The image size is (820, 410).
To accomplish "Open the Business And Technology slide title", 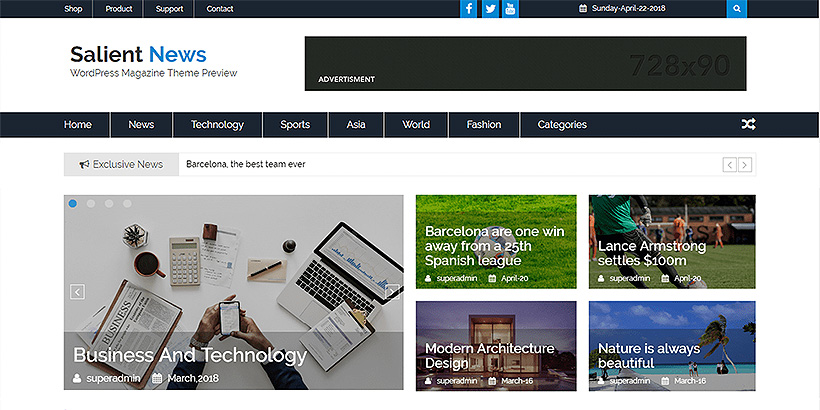I will tap(190, 355).
